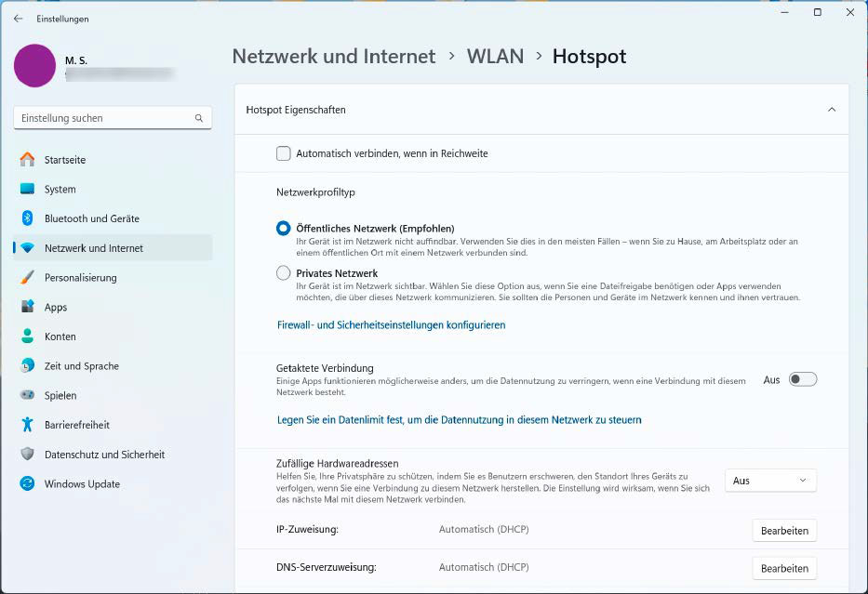Open Zufällige Hardwareadressen dropdown
This screenshot has height=594, width=868.
pos(769,481)
